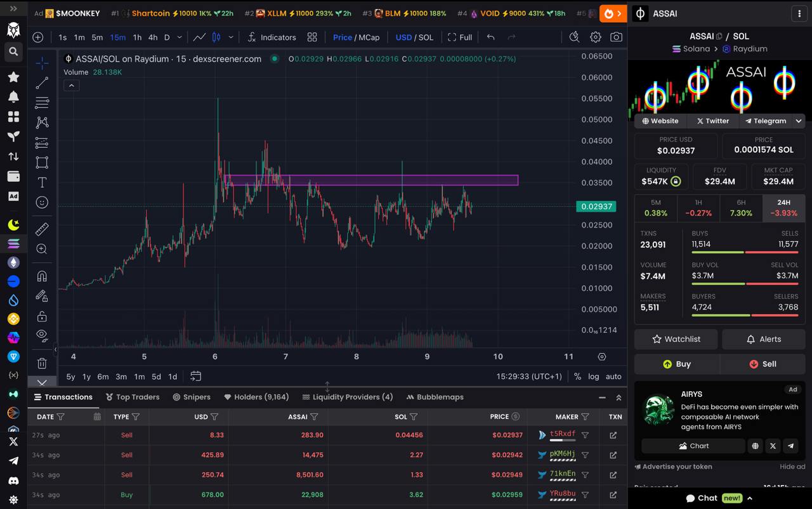
Task: Toggle log scale on the chart
Action: [593, 376]
